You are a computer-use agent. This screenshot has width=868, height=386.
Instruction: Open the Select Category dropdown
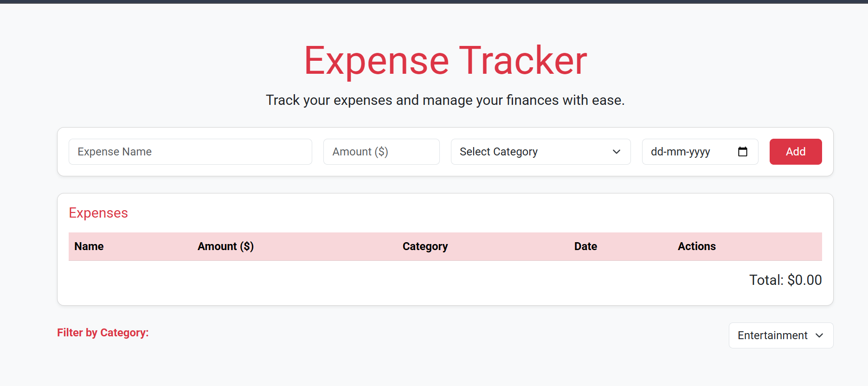(540, 152)
